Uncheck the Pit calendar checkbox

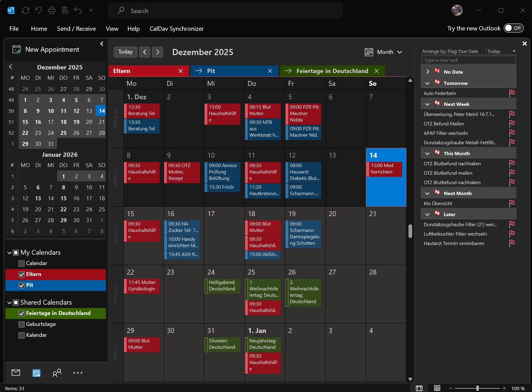[22, 285]
